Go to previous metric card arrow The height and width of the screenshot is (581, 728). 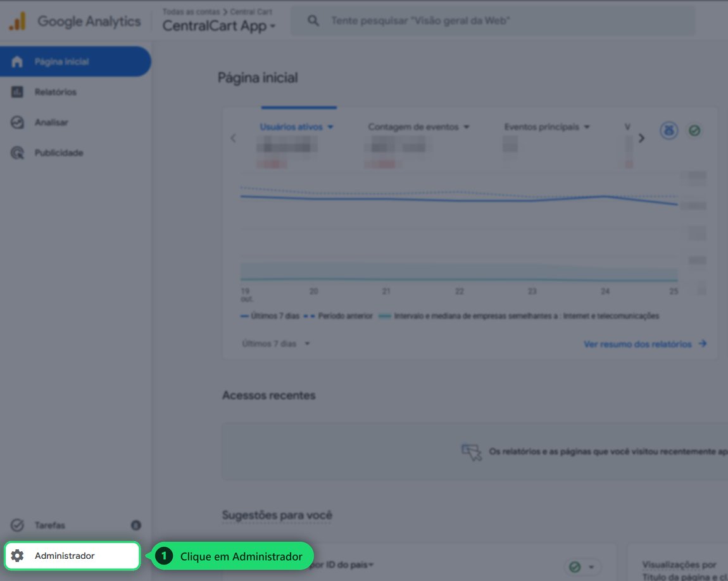pyautogui.click(x=233, y=138)
